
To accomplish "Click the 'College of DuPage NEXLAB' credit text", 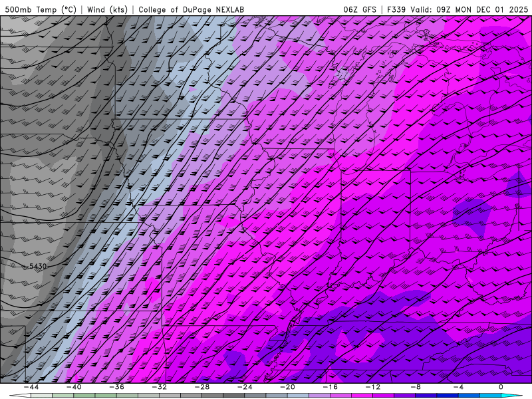I will (191, 9).
